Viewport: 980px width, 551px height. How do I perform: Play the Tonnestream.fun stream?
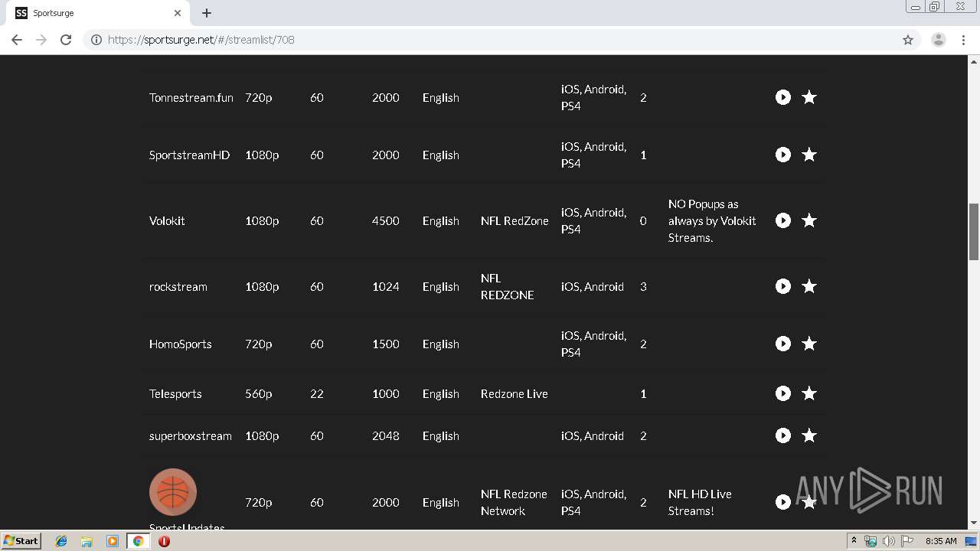[782, 97]
